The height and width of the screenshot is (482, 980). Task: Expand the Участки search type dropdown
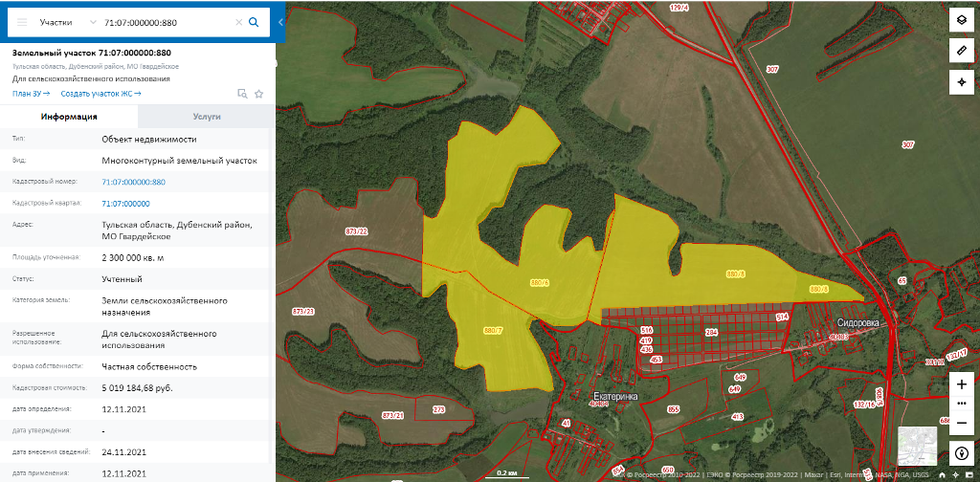[x=67, y=21]
